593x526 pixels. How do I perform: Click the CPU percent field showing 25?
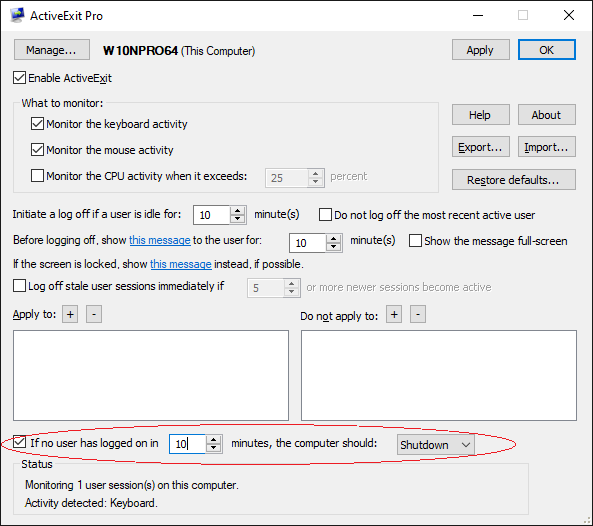[287, 178]
